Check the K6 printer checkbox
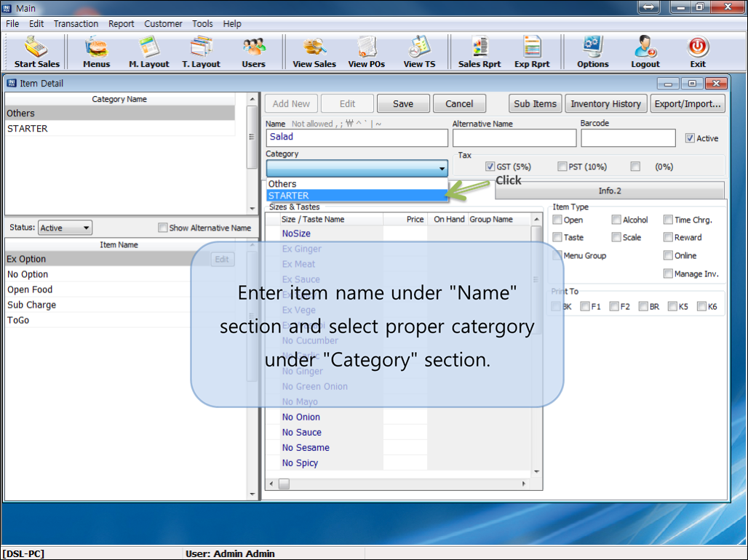 (701, 306)
